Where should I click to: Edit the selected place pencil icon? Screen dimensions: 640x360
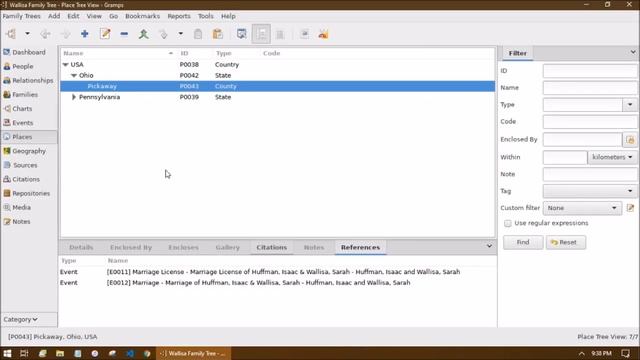105,34
